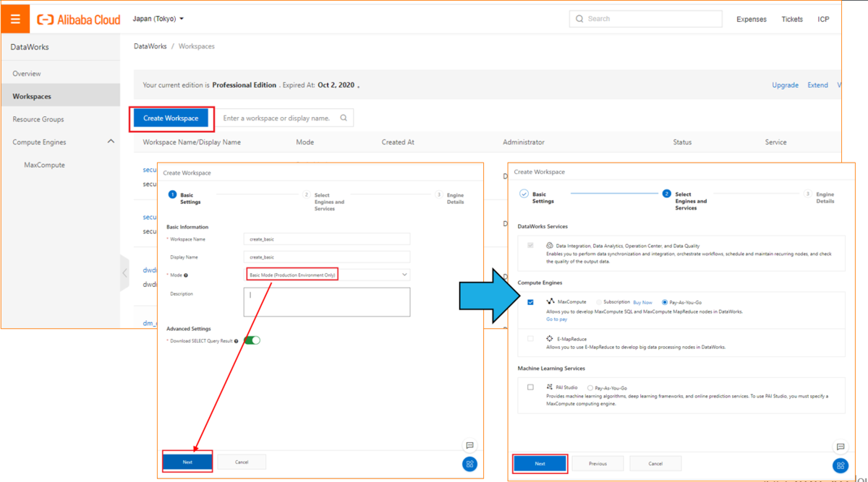The image size is (868, 482).
Task: Check the PAI Studio checkbox
Action: pos(530,387)
